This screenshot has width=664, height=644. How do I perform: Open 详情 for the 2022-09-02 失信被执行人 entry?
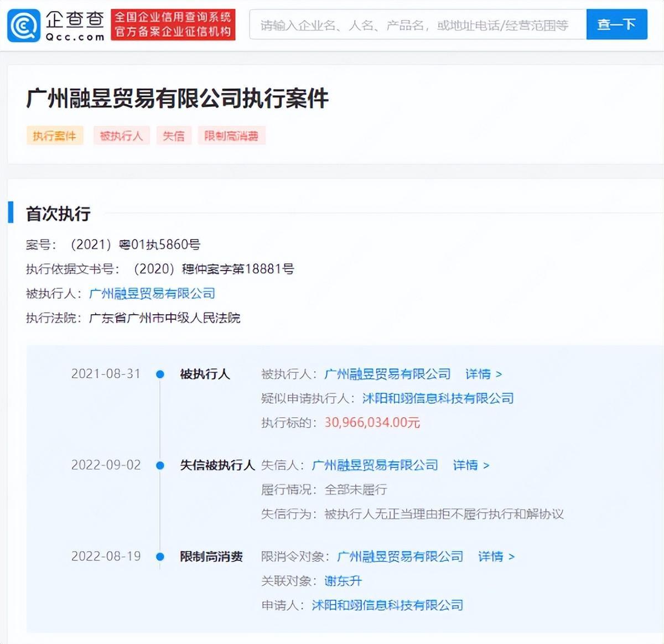(471, 465)
